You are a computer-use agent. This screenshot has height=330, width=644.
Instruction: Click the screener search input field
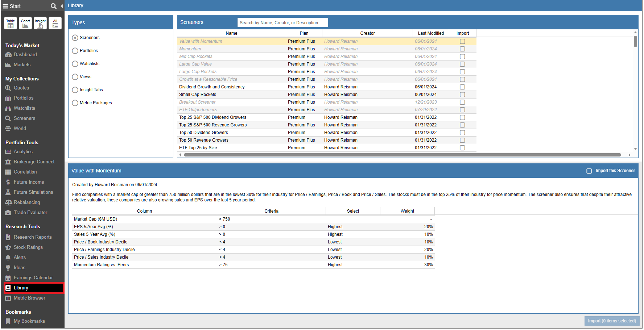pyautogui.click(x=282, y=23)
